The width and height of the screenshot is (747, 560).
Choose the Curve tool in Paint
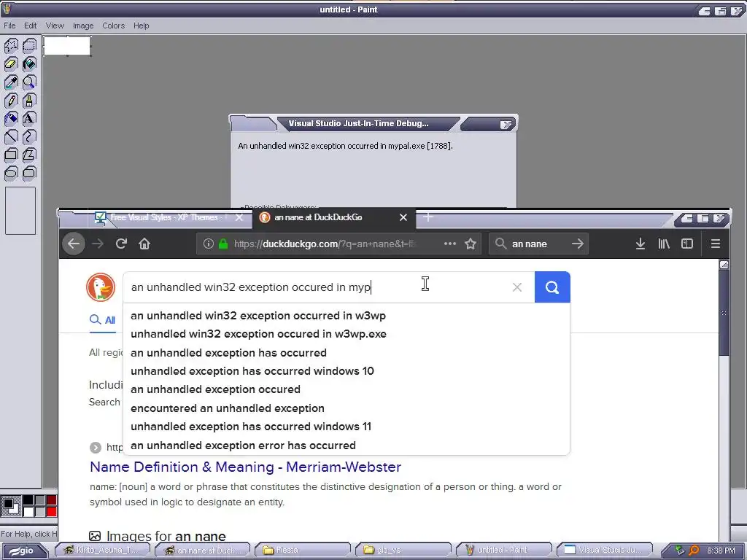(29, 136)
